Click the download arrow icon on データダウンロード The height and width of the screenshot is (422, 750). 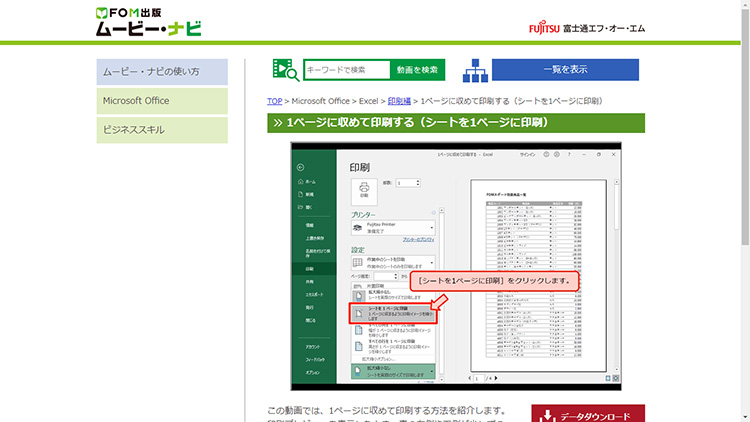(544, 416)
